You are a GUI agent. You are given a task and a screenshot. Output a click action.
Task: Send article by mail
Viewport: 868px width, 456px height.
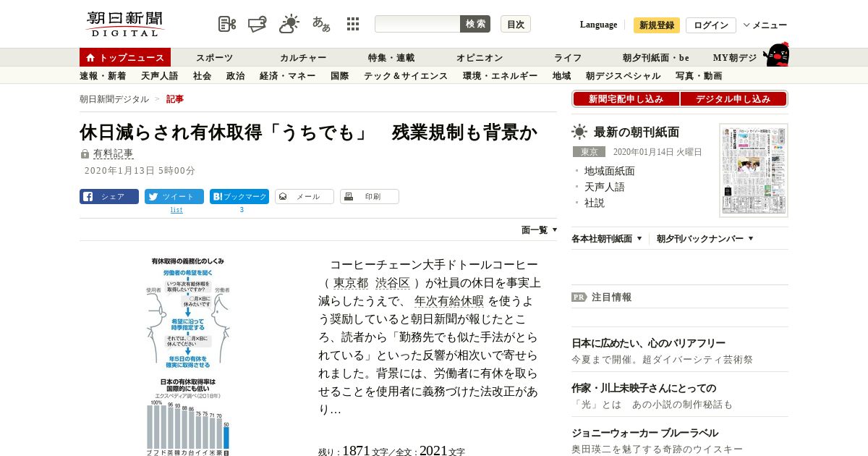pyautogui.click(x=305, y=196)
